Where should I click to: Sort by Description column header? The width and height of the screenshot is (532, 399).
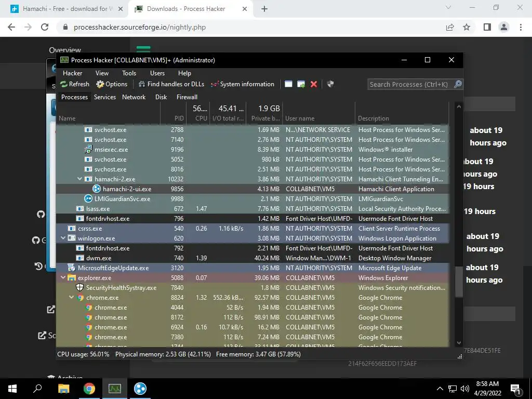point(402,118)
